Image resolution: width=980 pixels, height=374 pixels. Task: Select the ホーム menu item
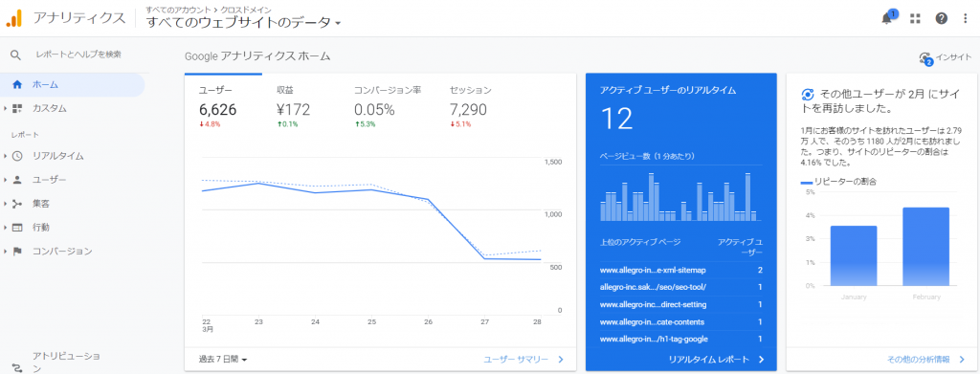click(73, 84)
